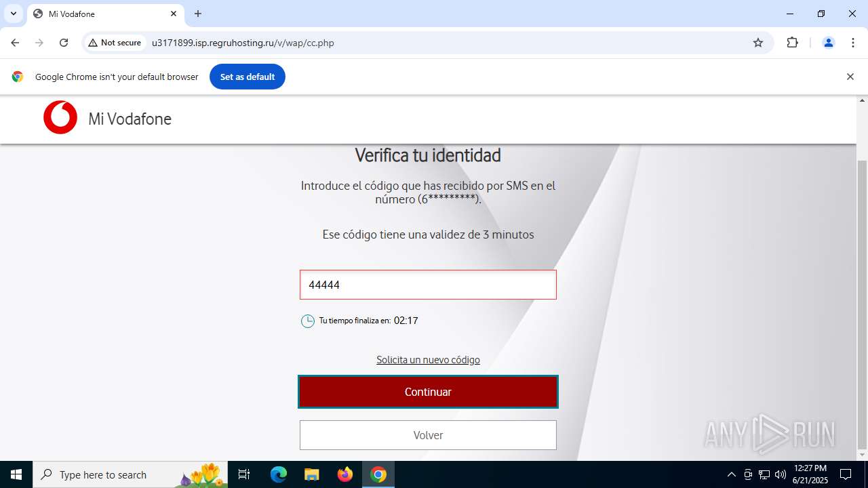Open Microsoft Edge from the taskbar
This screenshot has width=868, height=488.
(279, 474)
